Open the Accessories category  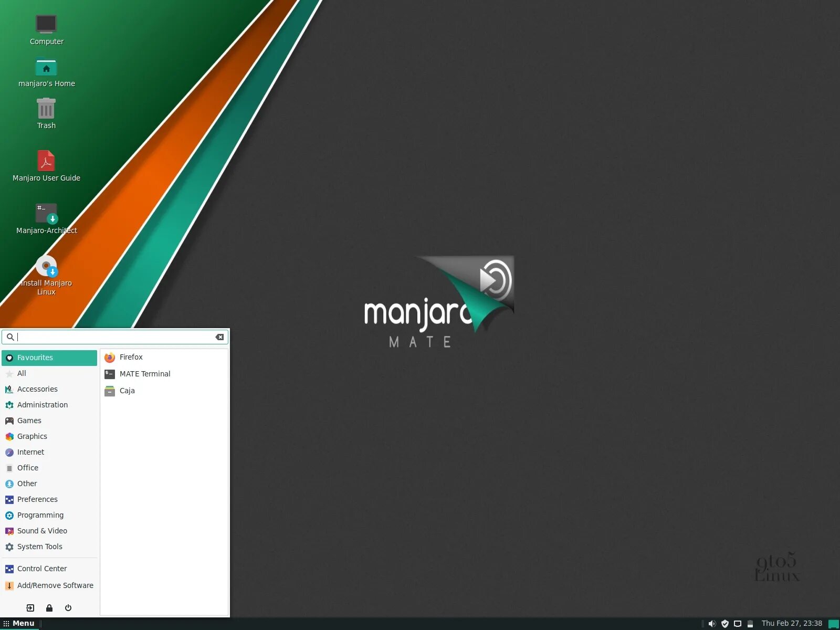[x=49, y=389]
